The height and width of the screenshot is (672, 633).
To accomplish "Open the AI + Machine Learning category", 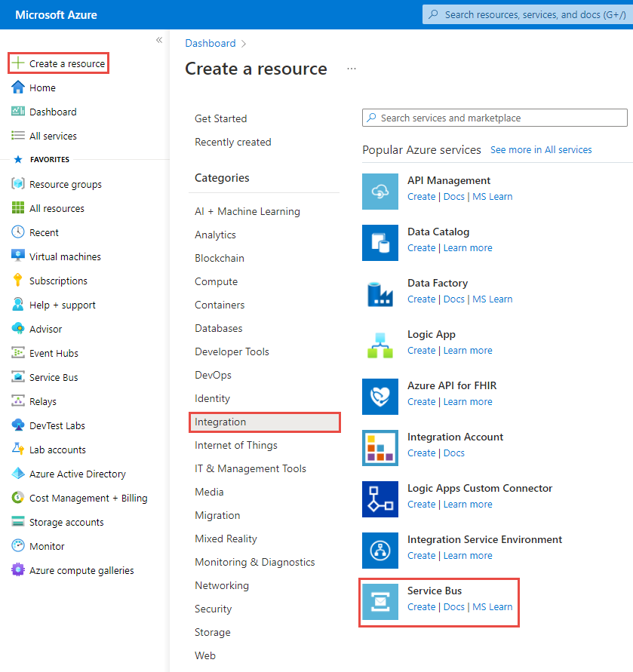I will point(247,211).
